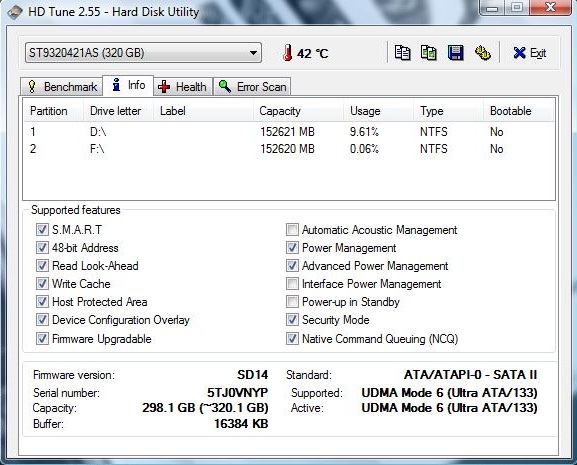577x465 pixels.
Task: Toggle the Power Management checkbox
Action: pyautogui.click(x=292, y=248)
